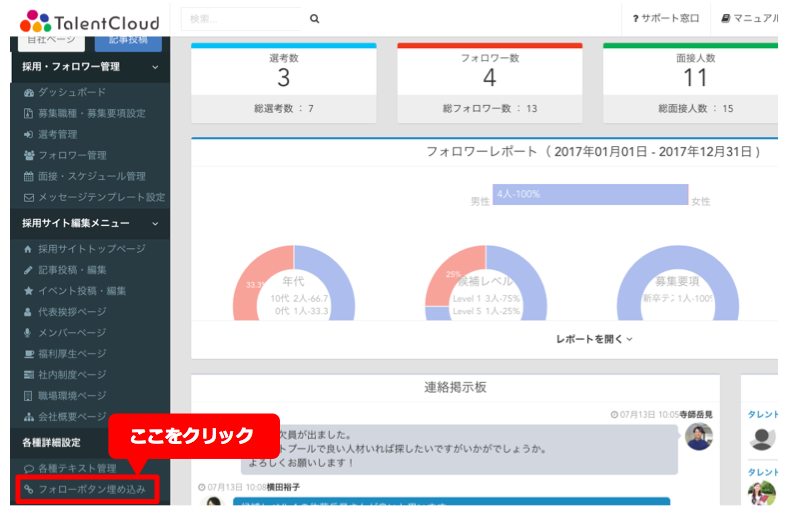The image size is (790, 516).
Task: Click the 採用サイトトップページ home icon
Action: coord(28,249)
